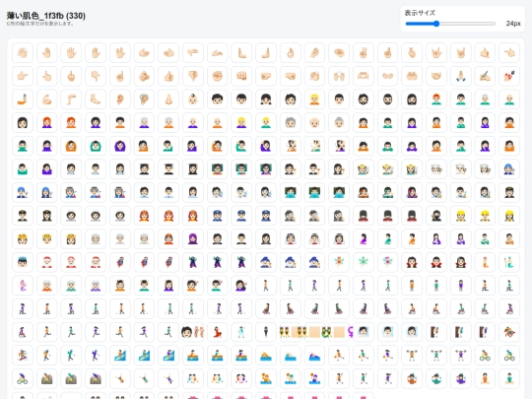The height and width of the screenshot is (399, 532).
Task: Select the waving hand emoji
Action: pos(23,52)
